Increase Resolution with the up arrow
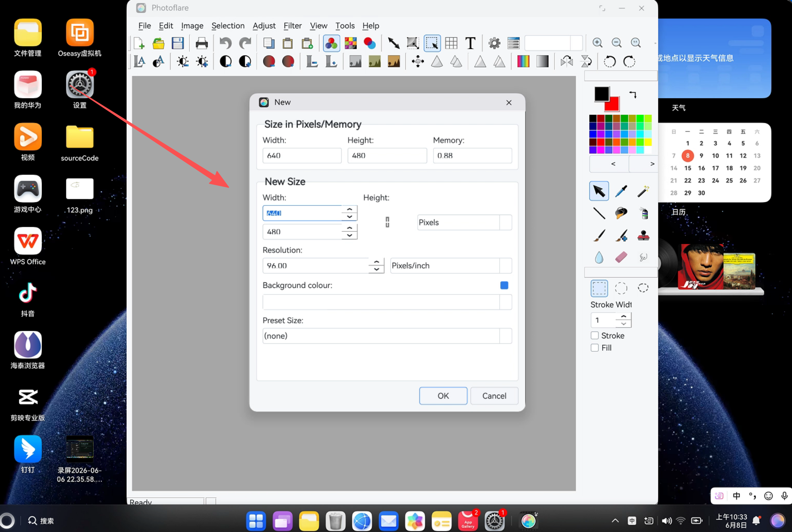792x532 pixels. coord(376,262)
